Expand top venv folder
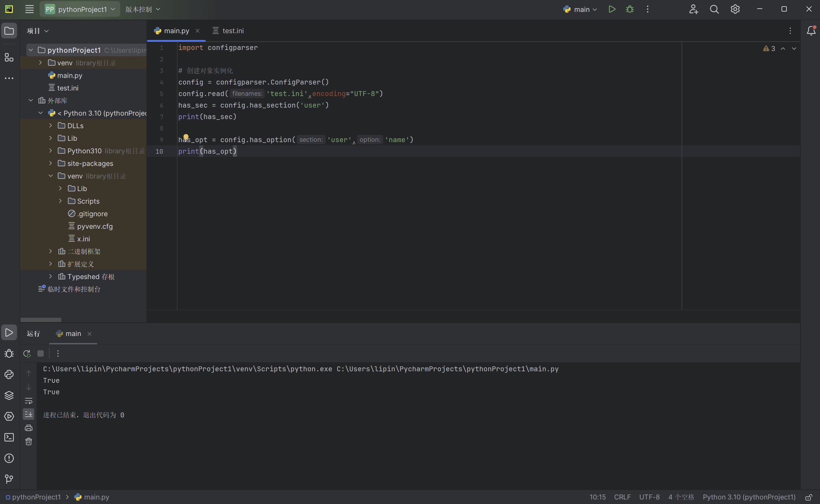 point(41,63)
